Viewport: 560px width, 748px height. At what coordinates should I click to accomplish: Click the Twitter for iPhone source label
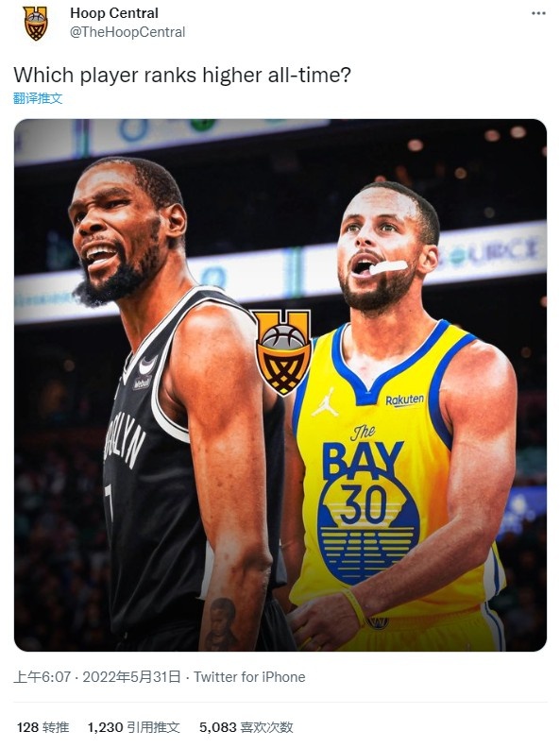[x=249, y=677]
